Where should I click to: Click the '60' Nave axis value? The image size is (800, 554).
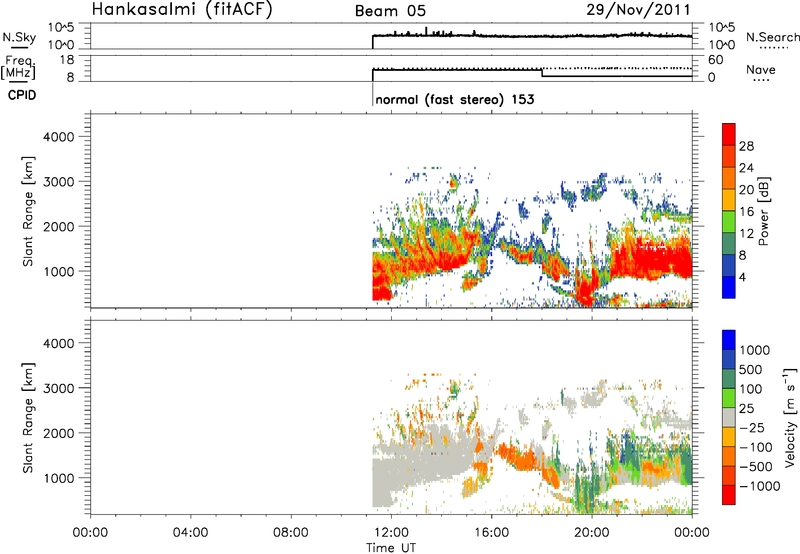(x=715, y=60)
